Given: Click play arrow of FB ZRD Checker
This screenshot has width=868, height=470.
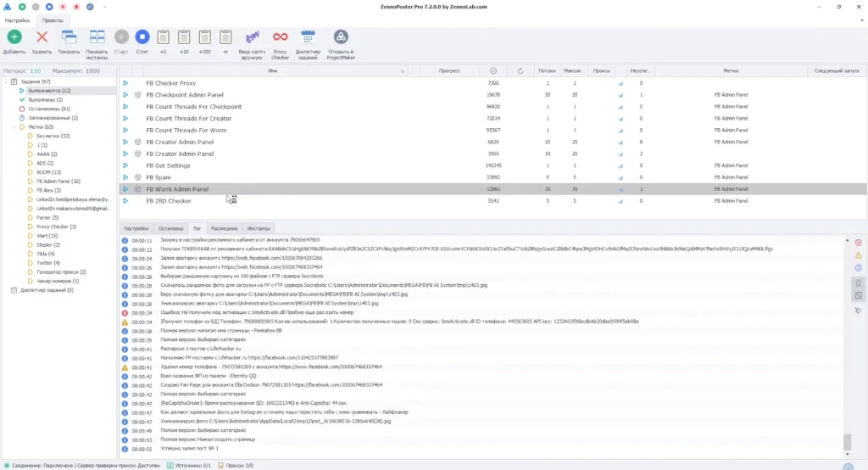Looking at the screenshot, I should point(125,200).
